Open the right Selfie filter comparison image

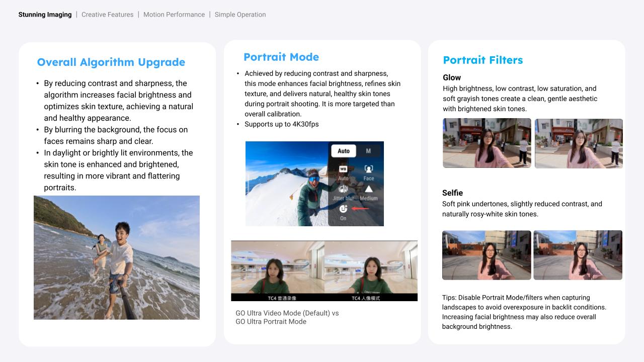(x=578, y=255)
